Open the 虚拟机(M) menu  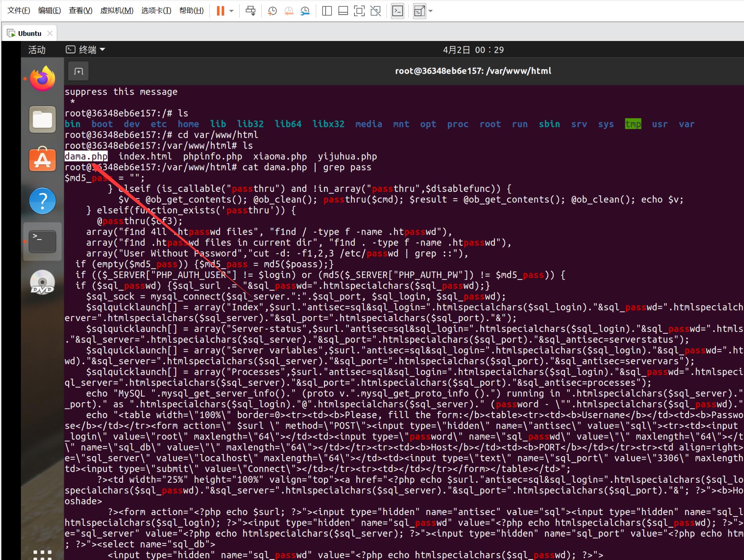[117, 11]
